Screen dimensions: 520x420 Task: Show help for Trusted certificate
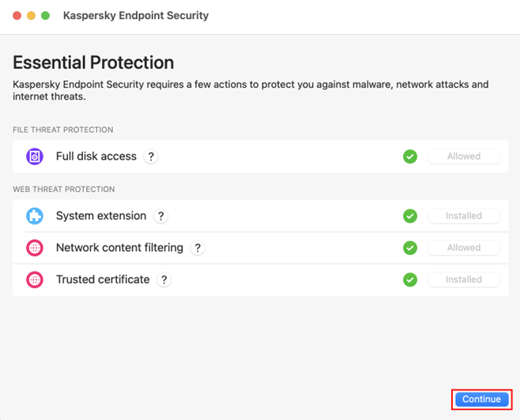(x=164, y=279)
